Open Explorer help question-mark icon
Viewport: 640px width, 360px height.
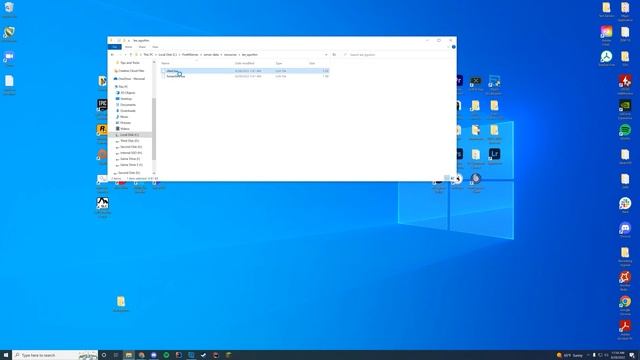pos(453,47)
